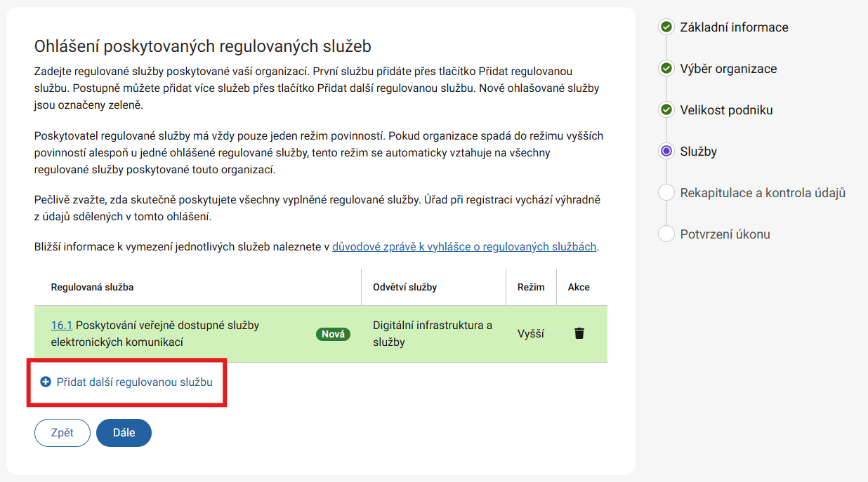The width and height of the screenshot is (868, 482).
Task: Click the plus icon to add another service
Action: [x=46, y=382]
